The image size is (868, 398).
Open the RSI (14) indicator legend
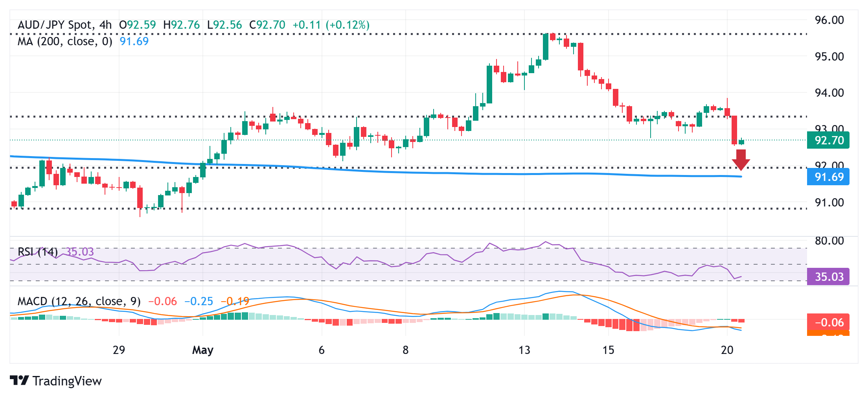(x=38, y=252)
